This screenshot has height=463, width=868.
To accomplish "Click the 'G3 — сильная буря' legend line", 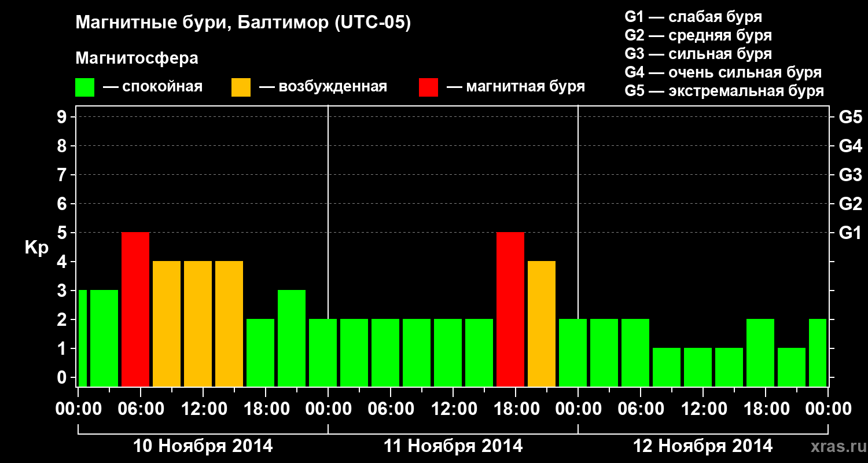I will (x=698, y=54).
